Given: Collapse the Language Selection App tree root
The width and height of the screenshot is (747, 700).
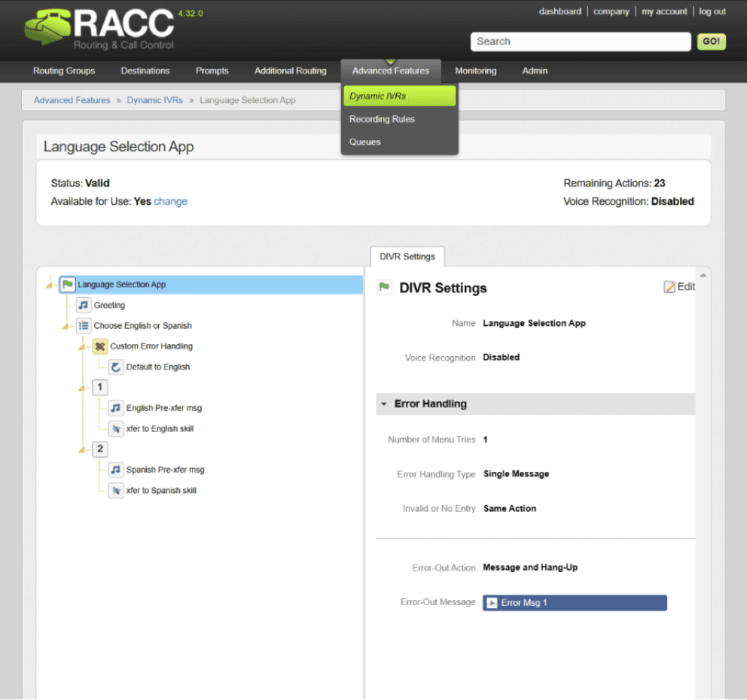Looking at the screenshot, I should (x=49, y=285).
